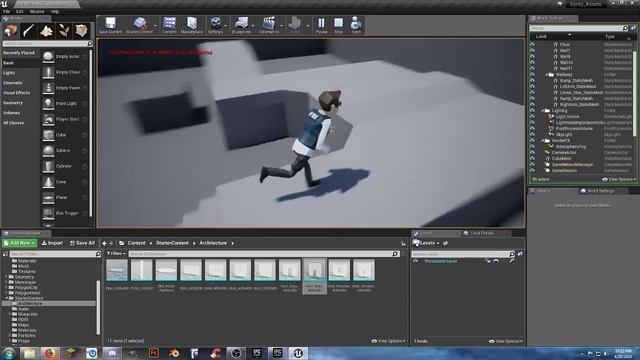Collapse the StarterContent folder tree node
The width and height of the screenshot is (640, 360).
[6, 298]
